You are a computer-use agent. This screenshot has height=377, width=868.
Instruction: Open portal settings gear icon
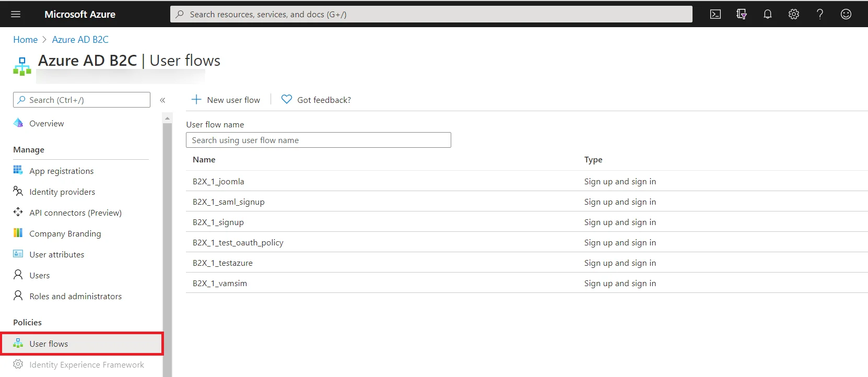coord(794,14)
